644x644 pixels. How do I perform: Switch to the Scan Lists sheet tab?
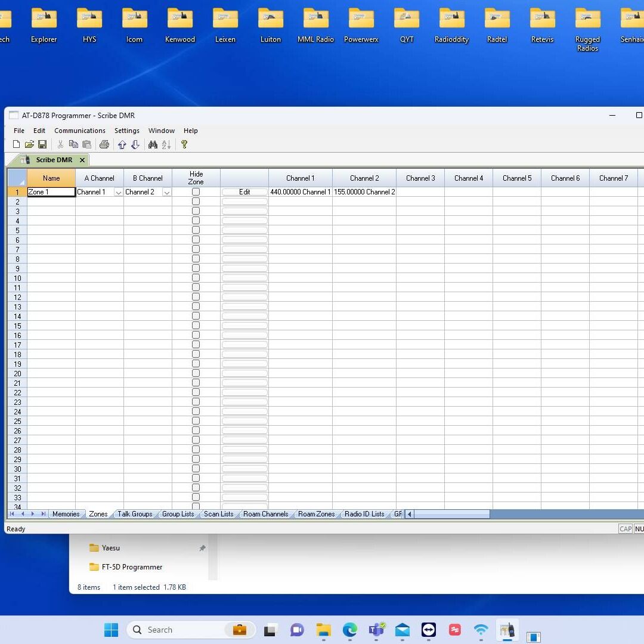point(218,514)
